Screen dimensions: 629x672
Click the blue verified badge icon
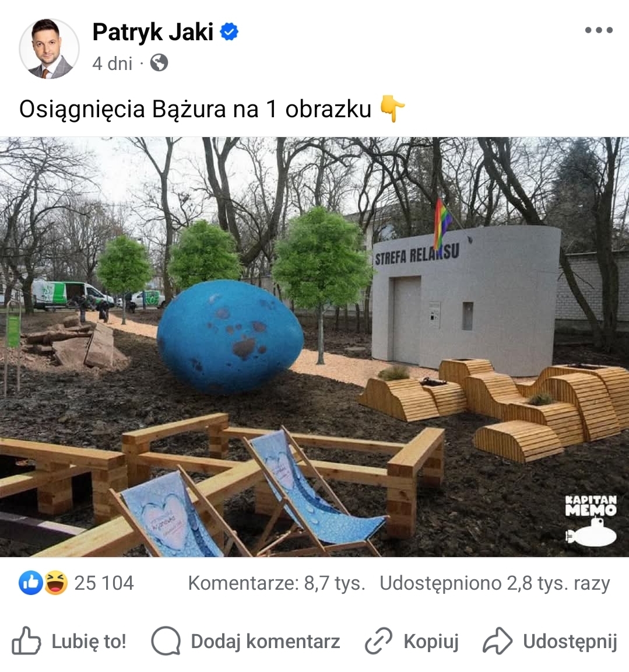(x=229, y=32)
